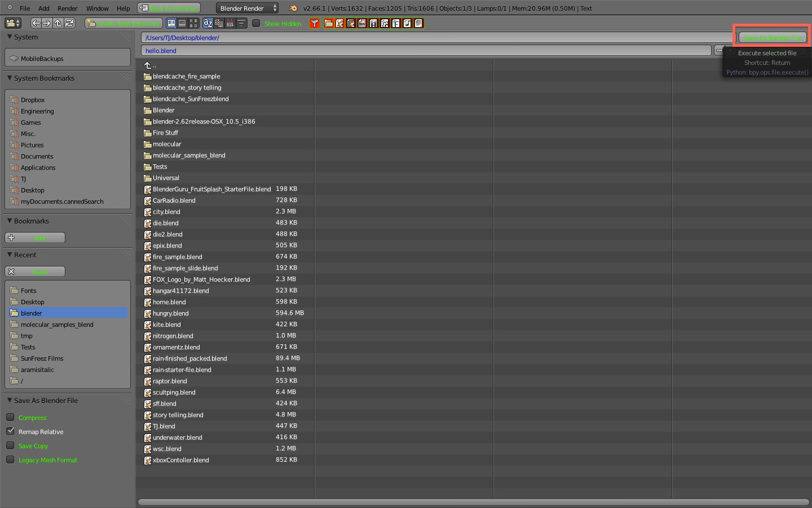Go forward to the next folder
The height and width of the screenshot is (508, 812).
47,23
